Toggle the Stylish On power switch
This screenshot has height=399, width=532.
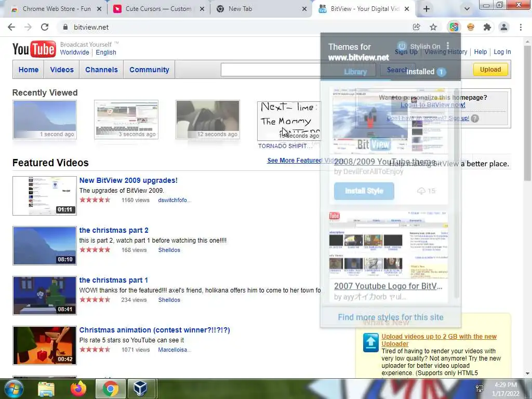[x=402, y=46]
